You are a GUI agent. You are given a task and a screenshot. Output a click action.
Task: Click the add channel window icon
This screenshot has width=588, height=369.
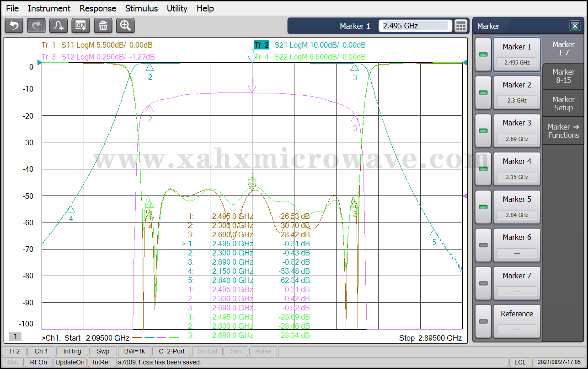(81, 26)
